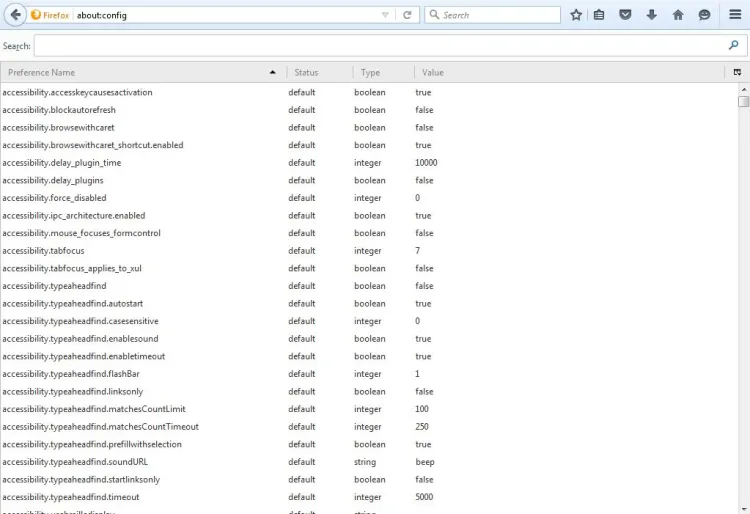Click value 7 of accessibility.tabfocus
Image resolution: width=750 pixels, height=514 pixels.
(418, 251)
